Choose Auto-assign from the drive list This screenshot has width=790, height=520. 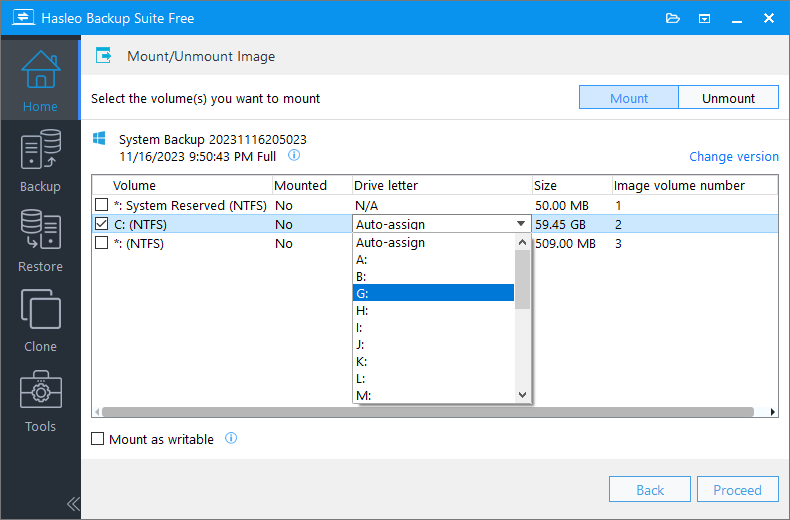click(x=433, y=242)
